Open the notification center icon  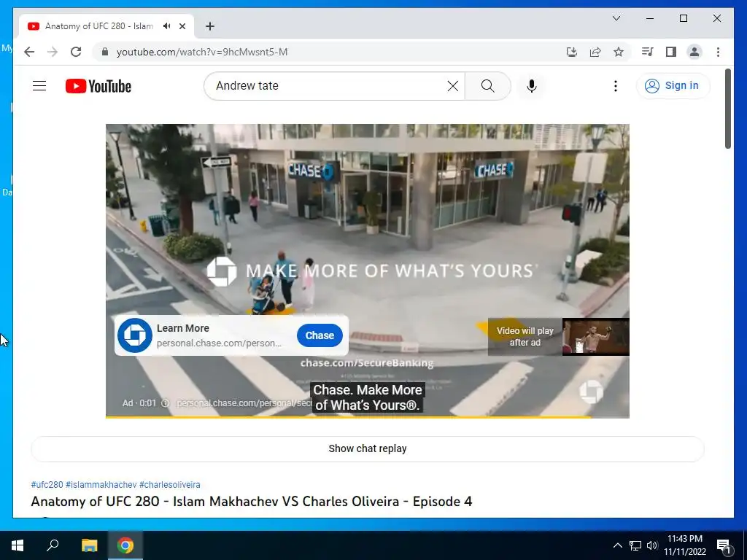tap(724, 545)
